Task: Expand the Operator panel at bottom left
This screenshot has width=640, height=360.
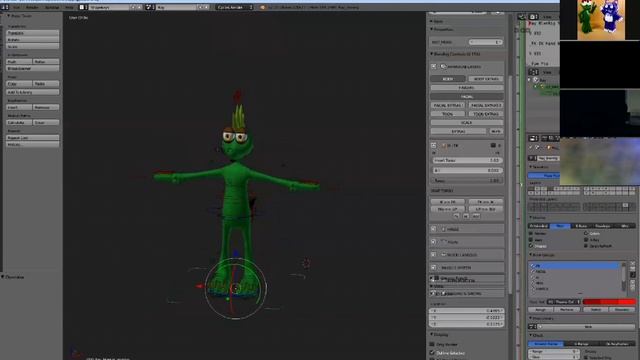Action: click(13, 277)
